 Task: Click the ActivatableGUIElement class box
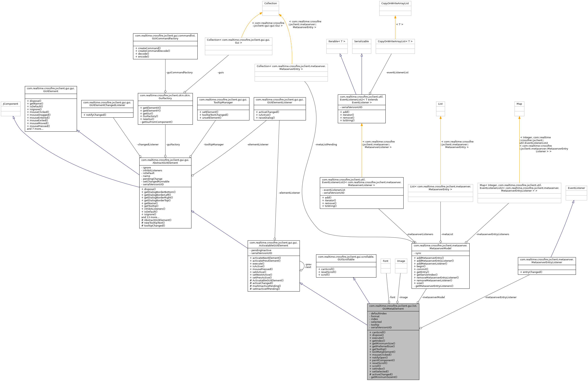click(274, 266)
